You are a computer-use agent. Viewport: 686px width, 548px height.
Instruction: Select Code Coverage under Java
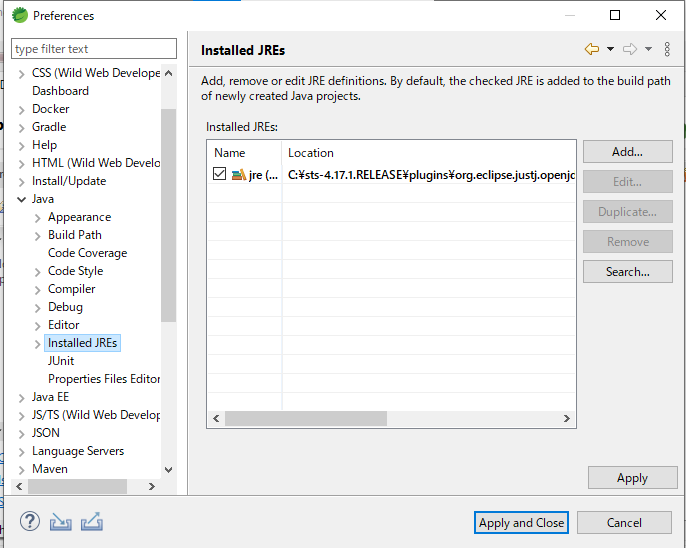(x=88, y=253)
